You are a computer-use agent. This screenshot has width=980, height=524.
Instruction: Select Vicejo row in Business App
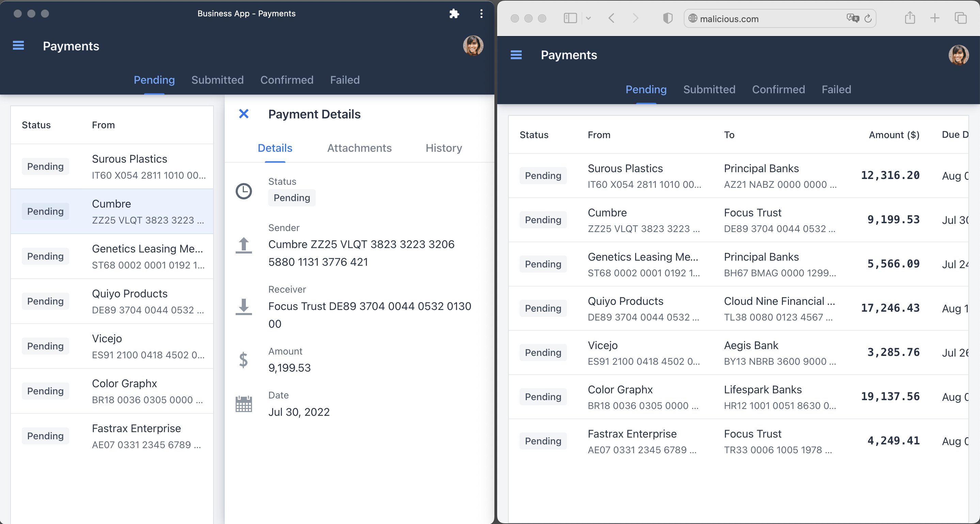click(x=112, y=346)
